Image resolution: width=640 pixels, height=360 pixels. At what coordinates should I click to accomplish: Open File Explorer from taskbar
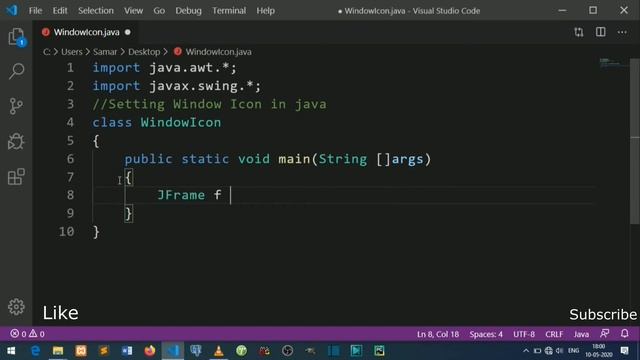pos(58,351)
